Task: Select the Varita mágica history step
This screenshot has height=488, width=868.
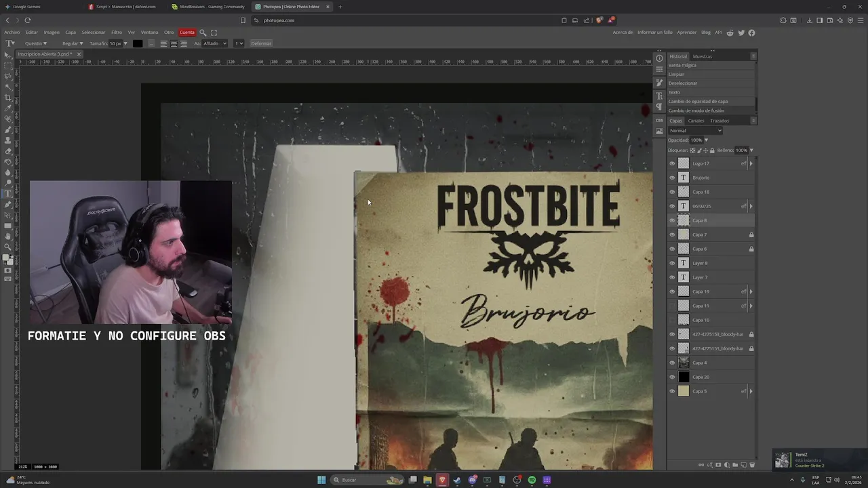Action: (x=710, y=65)
